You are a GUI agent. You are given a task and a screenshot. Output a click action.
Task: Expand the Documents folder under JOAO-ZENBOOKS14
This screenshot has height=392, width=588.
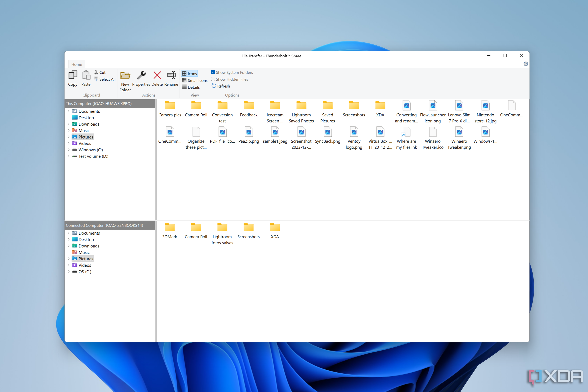(x=68, y=233)
